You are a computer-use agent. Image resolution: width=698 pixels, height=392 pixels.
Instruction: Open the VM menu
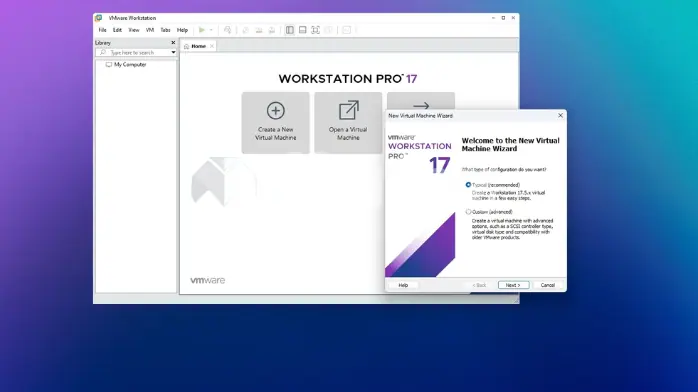tap(150, 30)
